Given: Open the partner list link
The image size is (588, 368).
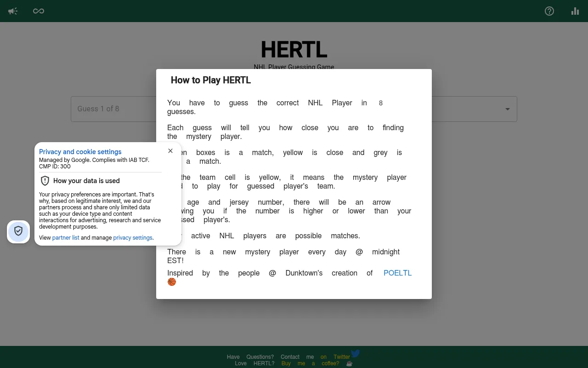Looking at the screenshot, I should (66, 238).
